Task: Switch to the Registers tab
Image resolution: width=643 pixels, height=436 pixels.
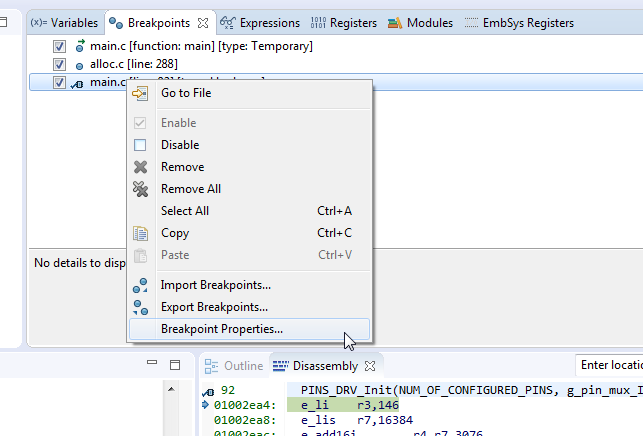Action: coord(344,23)
